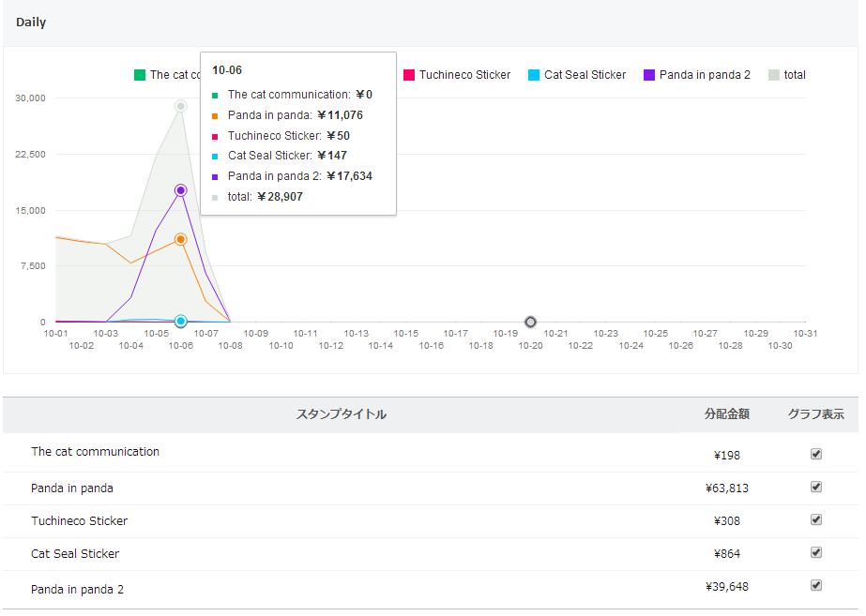The image size is (866, 616).
Task: Click the Tuchineco Sticker legend label
Action: pyautogui.click(x=464, y=75)
